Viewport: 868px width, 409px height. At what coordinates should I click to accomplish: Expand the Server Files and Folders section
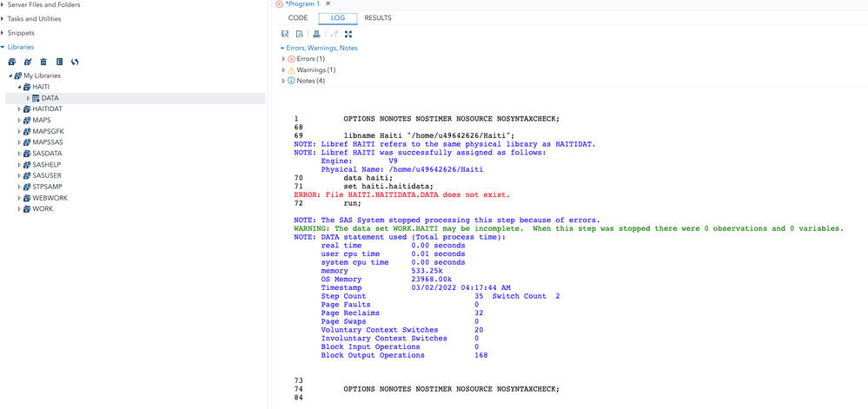pos(3,4)
